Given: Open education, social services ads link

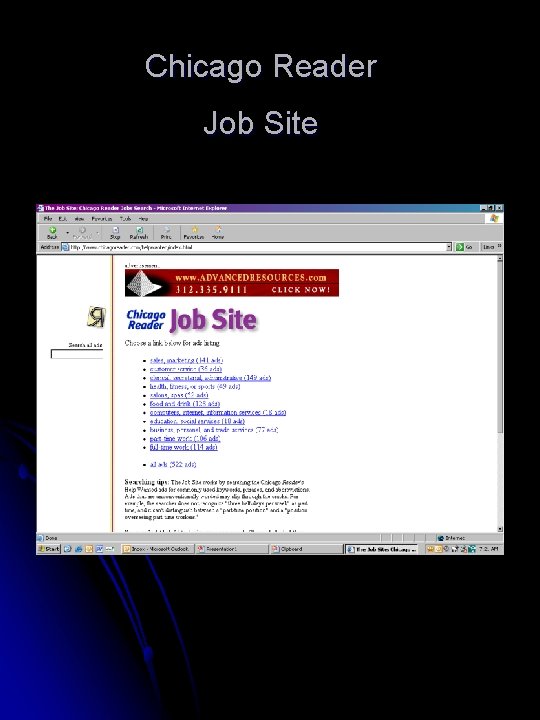Looking at the screenshot, I should tap(197, 422).
